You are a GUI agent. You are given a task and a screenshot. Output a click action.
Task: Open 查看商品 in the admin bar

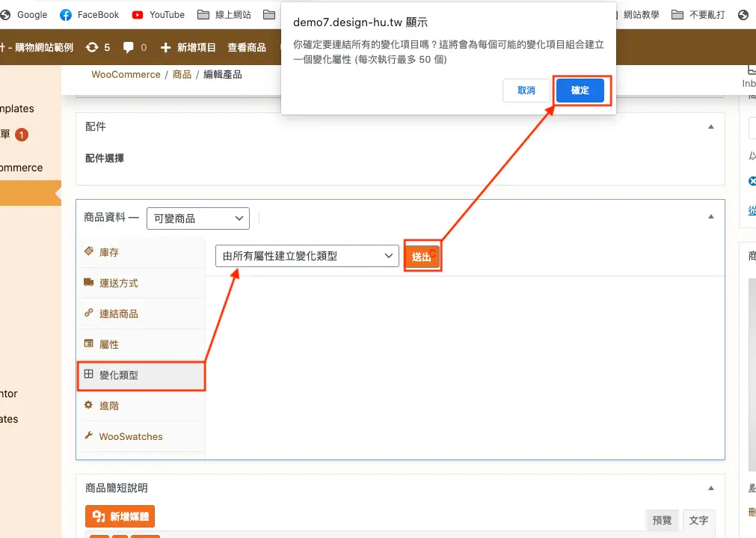tap(247, 47)
